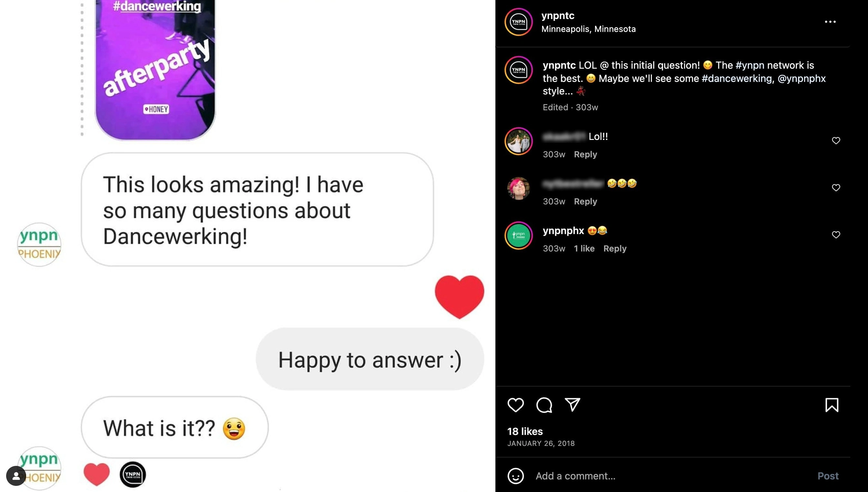
Task: Share post via paper plane icon
Action: pos(572,405)
